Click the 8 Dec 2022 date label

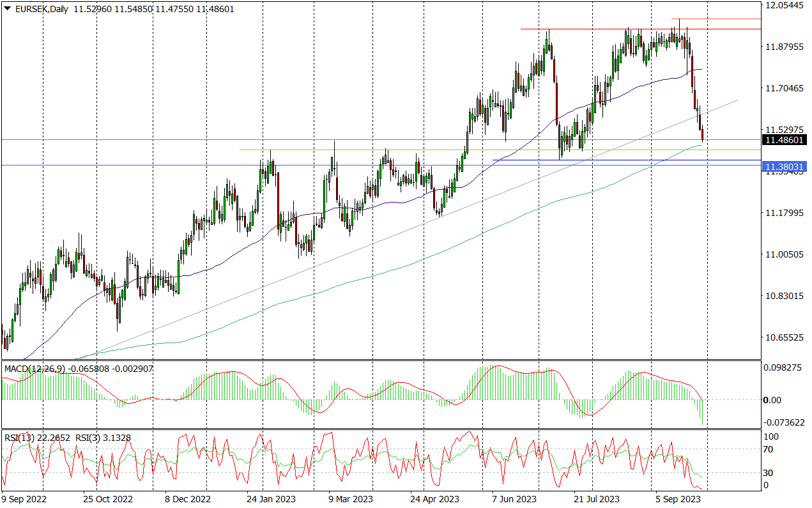pos(188,498)
